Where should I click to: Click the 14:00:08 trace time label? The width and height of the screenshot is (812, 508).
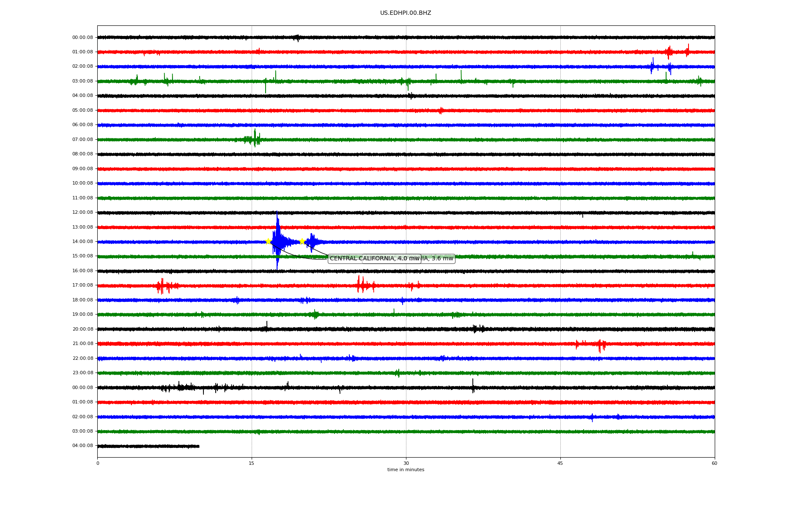click(x=82, y=242)
